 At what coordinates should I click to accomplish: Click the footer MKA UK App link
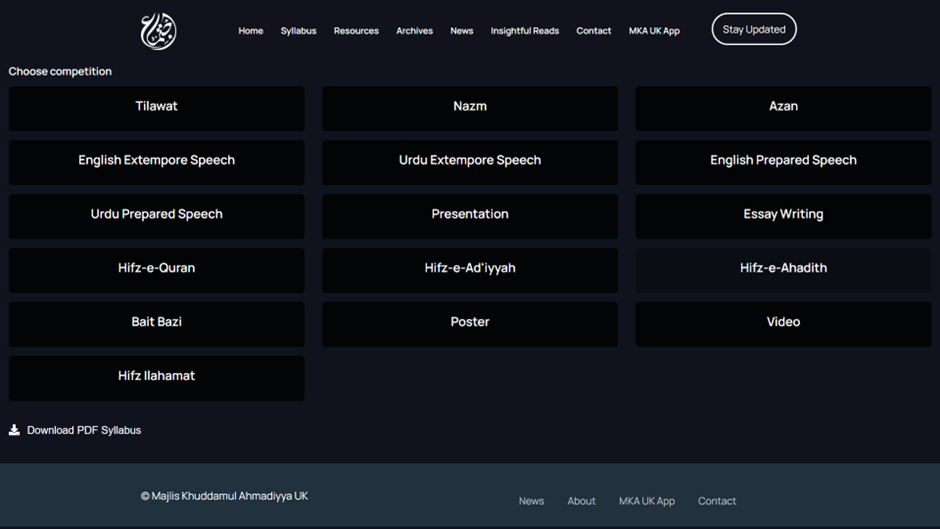[x=646, y=501]
